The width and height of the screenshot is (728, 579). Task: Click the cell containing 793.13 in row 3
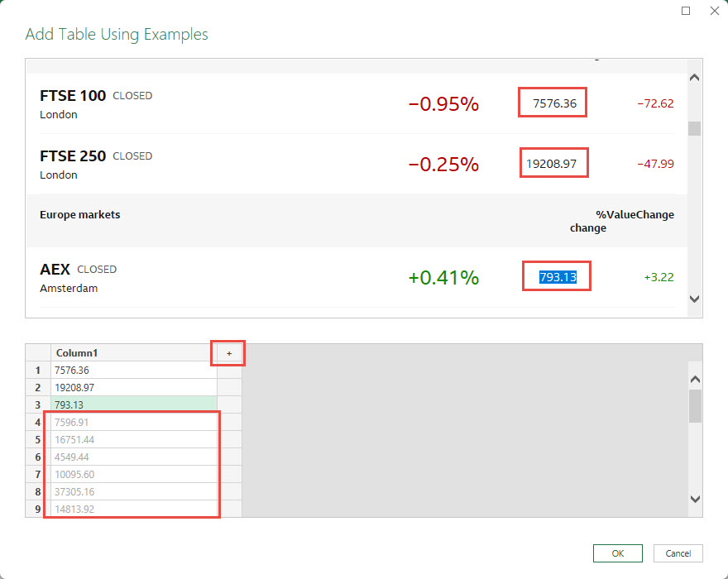click(x=69, y=404)
